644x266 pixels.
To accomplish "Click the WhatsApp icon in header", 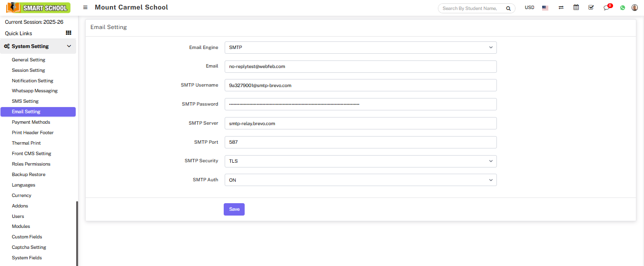I will click(622, 8).
